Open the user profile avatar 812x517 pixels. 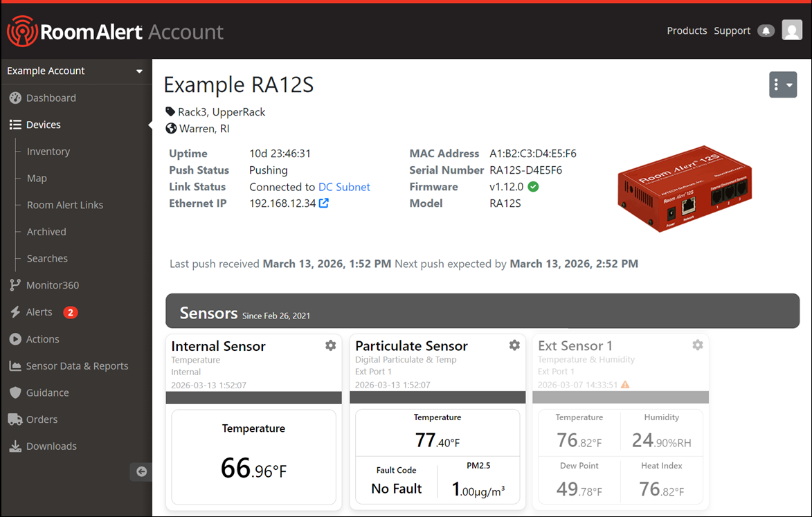coord(792,30)
